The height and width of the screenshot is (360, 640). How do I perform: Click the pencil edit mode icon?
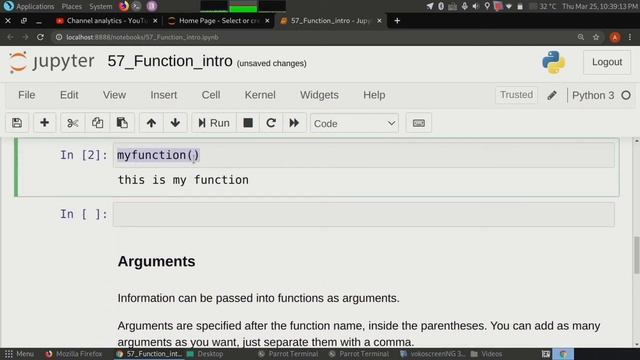pyautogui.click(x=552, y=95)
